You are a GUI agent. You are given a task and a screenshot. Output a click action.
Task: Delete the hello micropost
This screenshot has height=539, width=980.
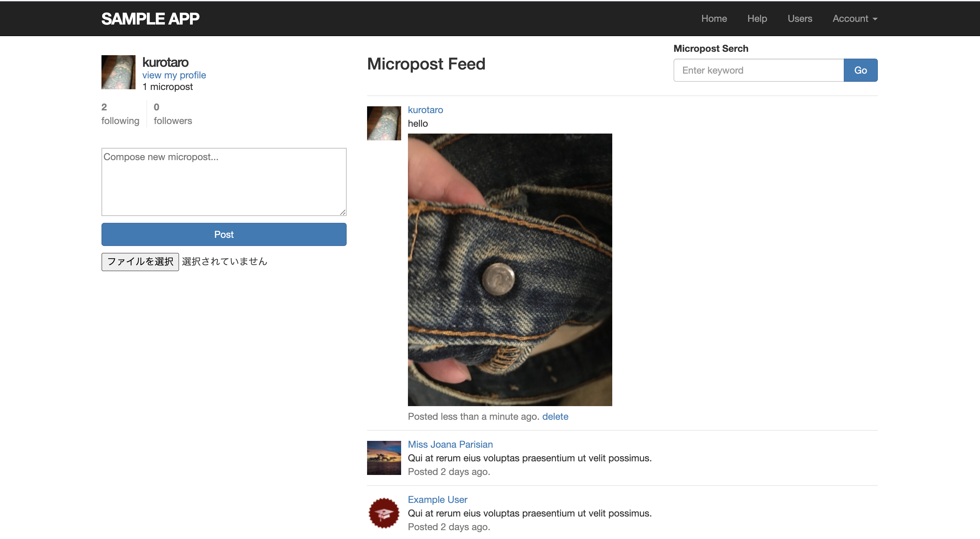(555, 416)
